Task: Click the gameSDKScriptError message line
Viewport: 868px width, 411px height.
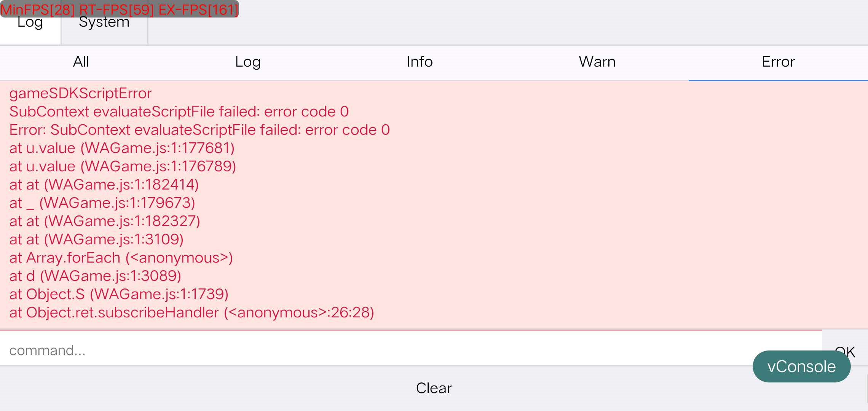Action: click(x=81, y=93)
